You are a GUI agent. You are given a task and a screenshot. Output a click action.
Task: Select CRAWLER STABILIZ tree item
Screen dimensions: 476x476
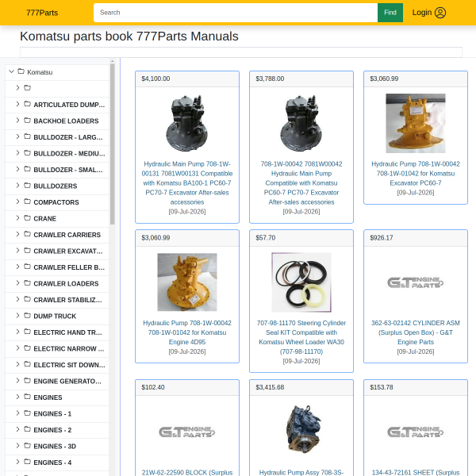pos(67,300)
